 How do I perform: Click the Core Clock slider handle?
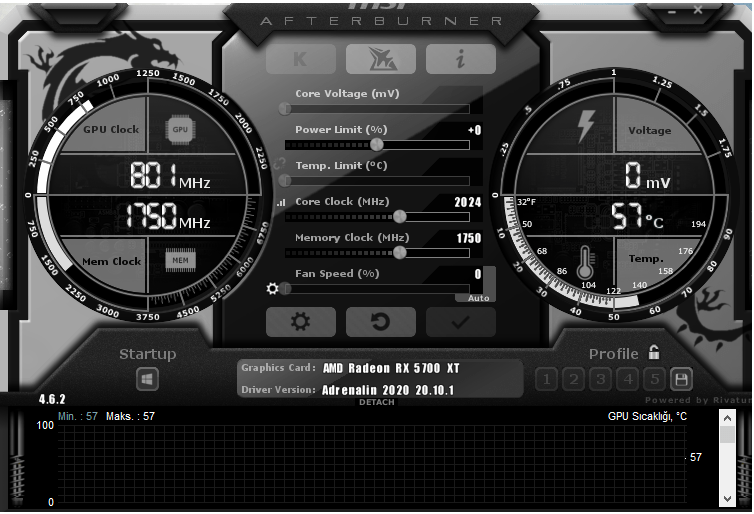click(400, 216)
